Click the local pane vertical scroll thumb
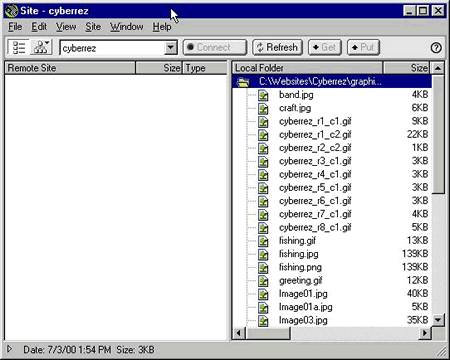This screenshot has width=450, height=360. coord(438,134)
